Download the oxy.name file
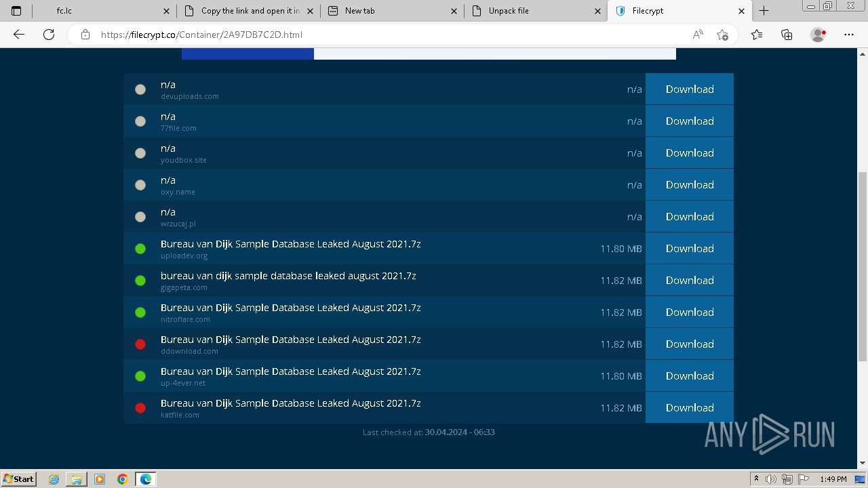Image resolution: width=868 pixels, height=488 pixels. pos(690,184)
